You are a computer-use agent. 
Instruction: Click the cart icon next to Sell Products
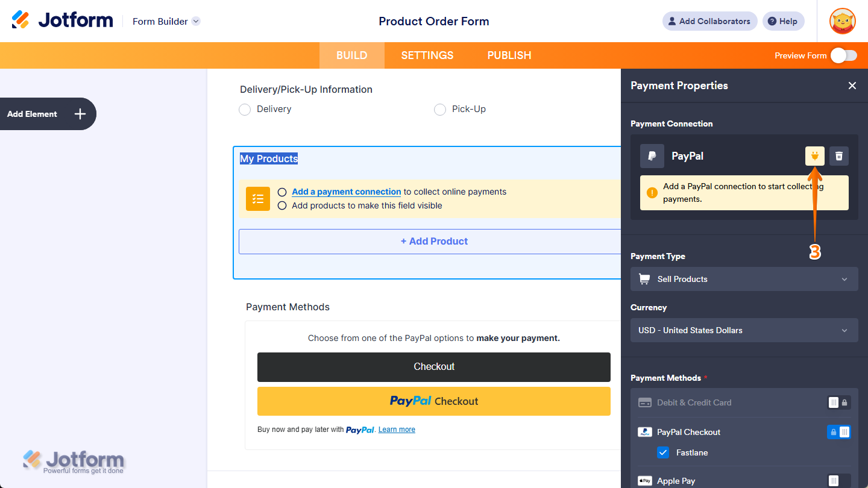pos(644,278)
